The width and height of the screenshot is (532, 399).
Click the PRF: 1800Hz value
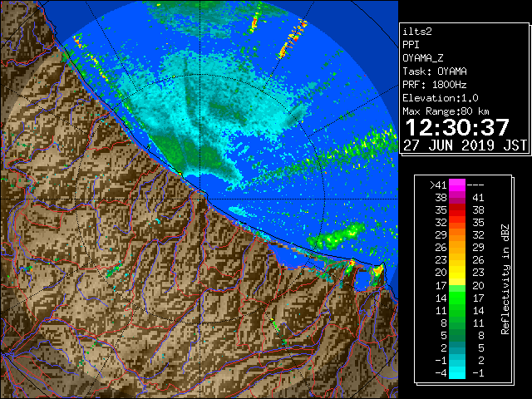[435, 85]
